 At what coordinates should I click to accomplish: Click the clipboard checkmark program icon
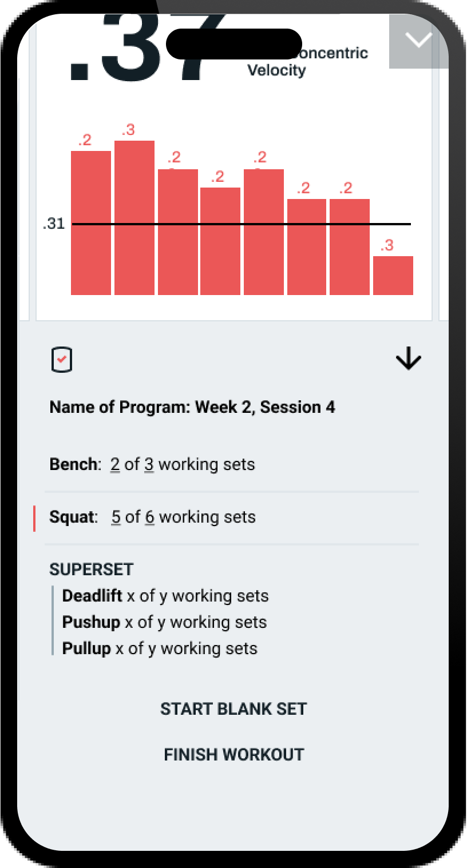coord(62,360)
